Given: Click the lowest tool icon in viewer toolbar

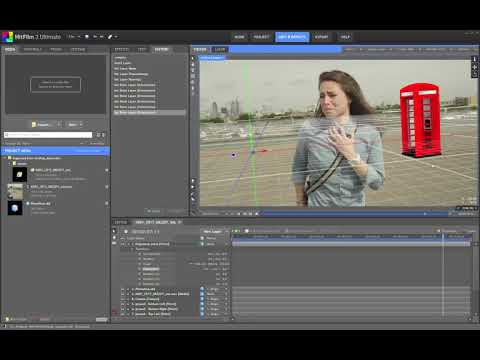Looking at the screenshot, I should tap(193, 199).
